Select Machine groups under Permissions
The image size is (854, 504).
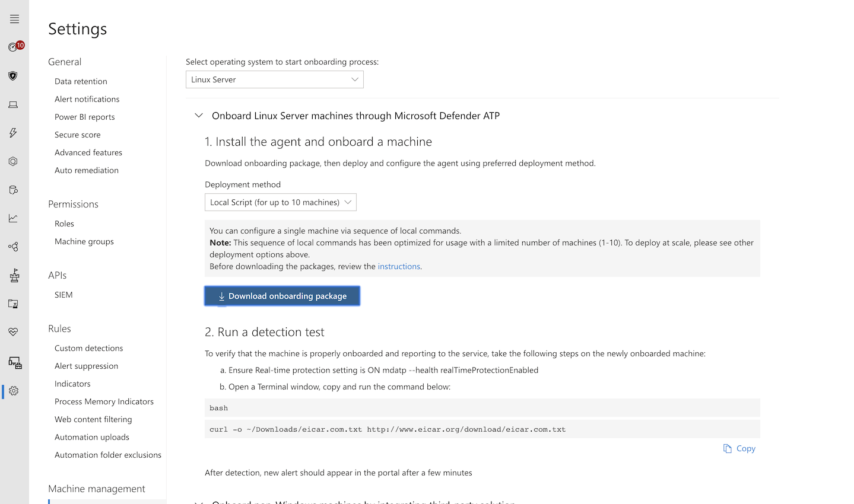coord(84,241)
